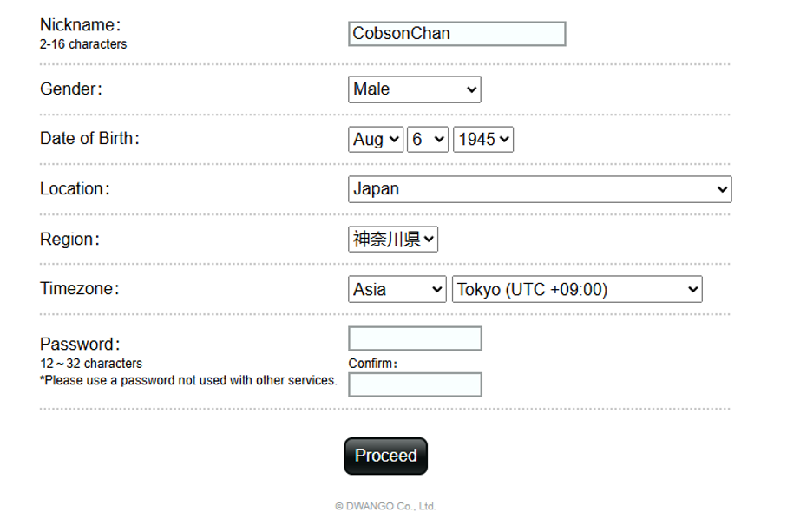Viewport: 787px width, 532px height.
Task: Expand the Region prefecture dropdown
Action: (x=393, y=240)
